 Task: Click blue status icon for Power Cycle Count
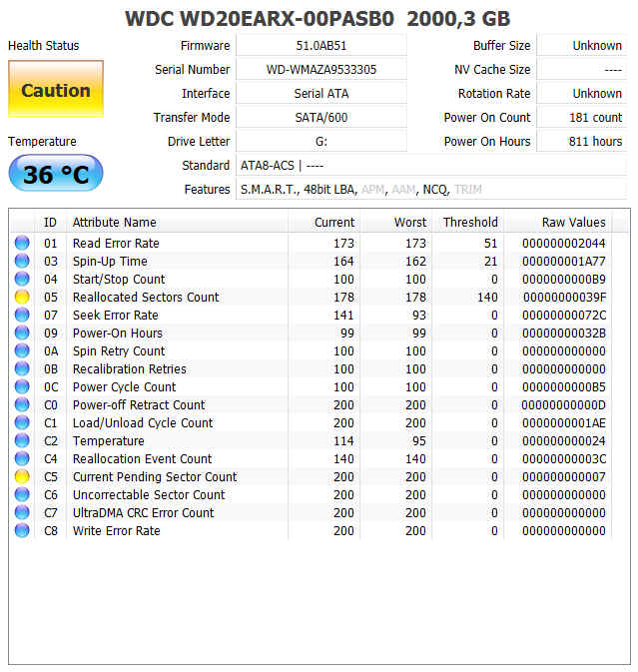(22, 386)
